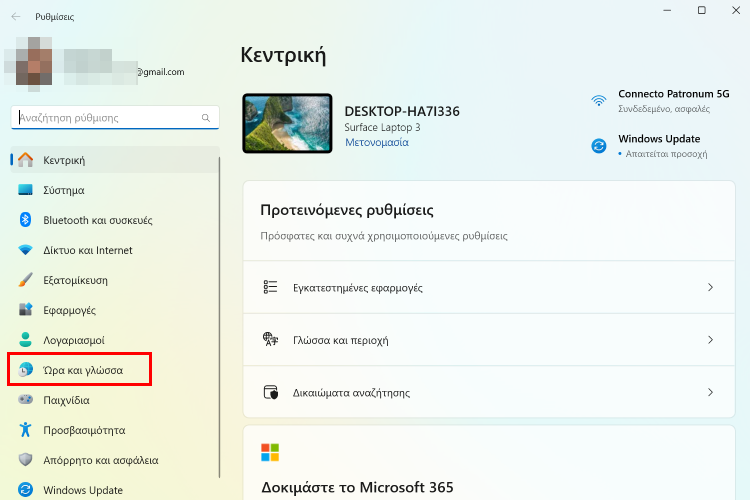The height and width of the screenshot is (500, 750).
Task: Open Σύστημα settings
Action: (x=115, y=190)
